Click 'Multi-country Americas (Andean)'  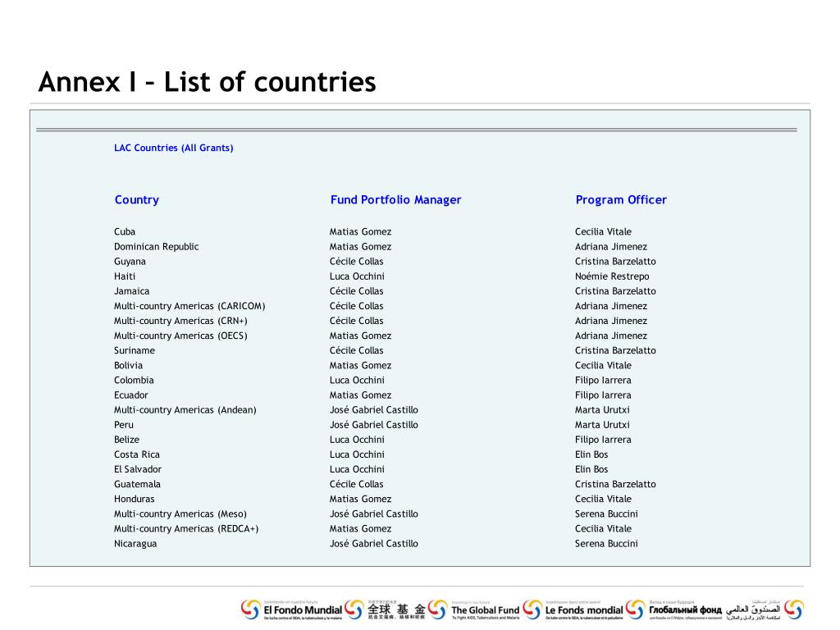pyautogui.click(x=185, y=410)
